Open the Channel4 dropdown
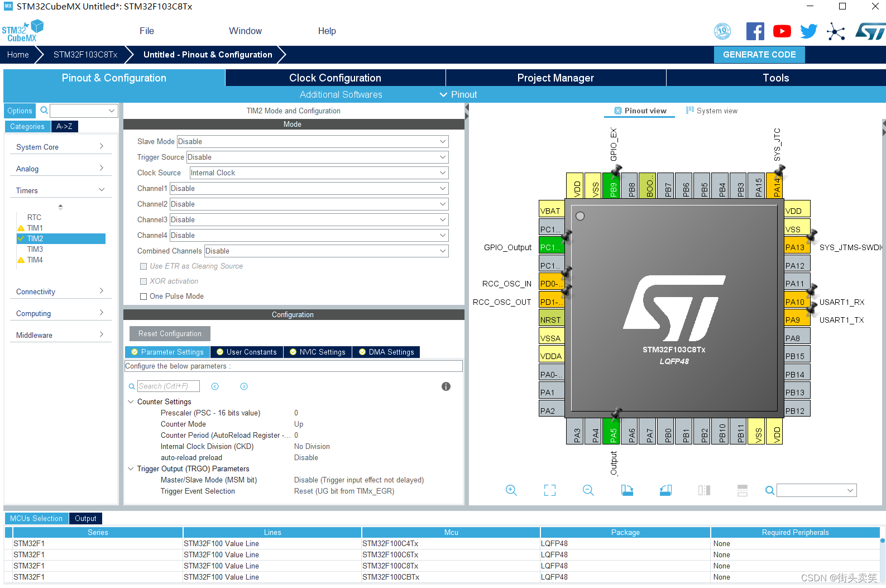This screenshot has width=886, height=588. pyautogui.click(x=309, y=236)
